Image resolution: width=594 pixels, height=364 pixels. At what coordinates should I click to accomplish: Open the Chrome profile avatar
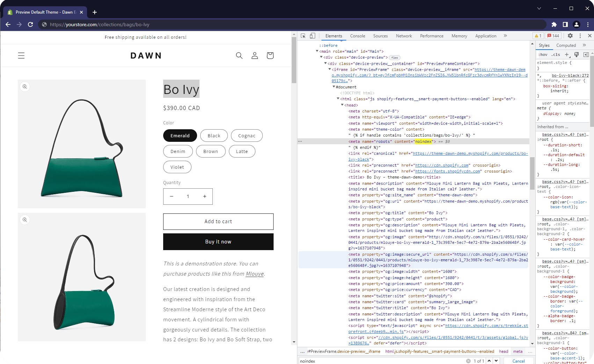pos(577,24)
